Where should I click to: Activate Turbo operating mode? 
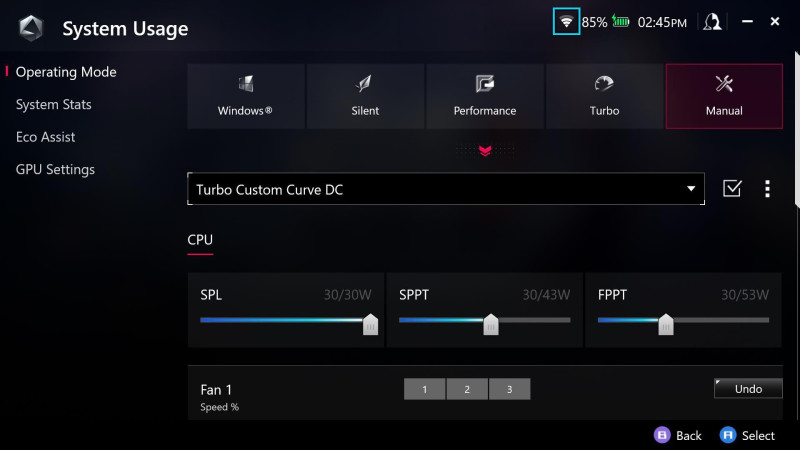click(x=604, y=96)
